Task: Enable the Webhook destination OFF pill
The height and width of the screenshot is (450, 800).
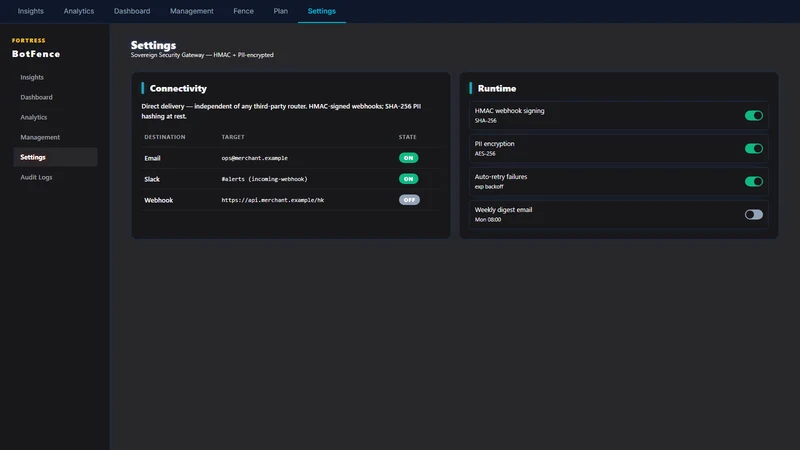Action: pyautogui.click(x=409, y=199)
